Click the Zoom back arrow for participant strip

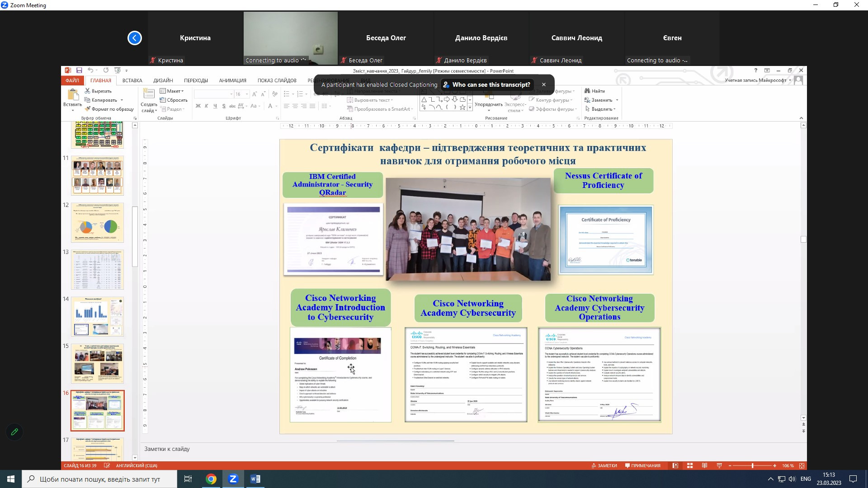tap(134, 38)
